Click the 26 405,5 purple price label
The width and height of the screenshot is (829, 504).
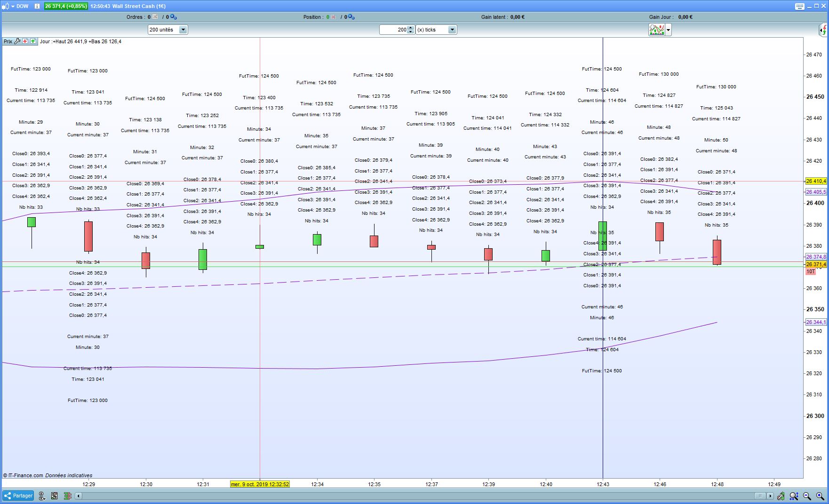(x=816, y=192)
